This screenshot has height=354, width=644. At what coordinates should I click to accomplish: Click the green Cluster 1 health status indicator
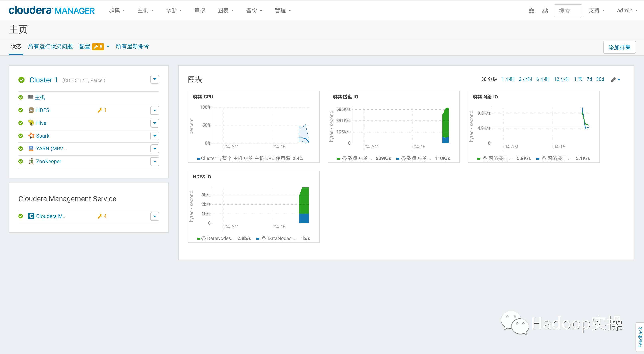(22, 80)
